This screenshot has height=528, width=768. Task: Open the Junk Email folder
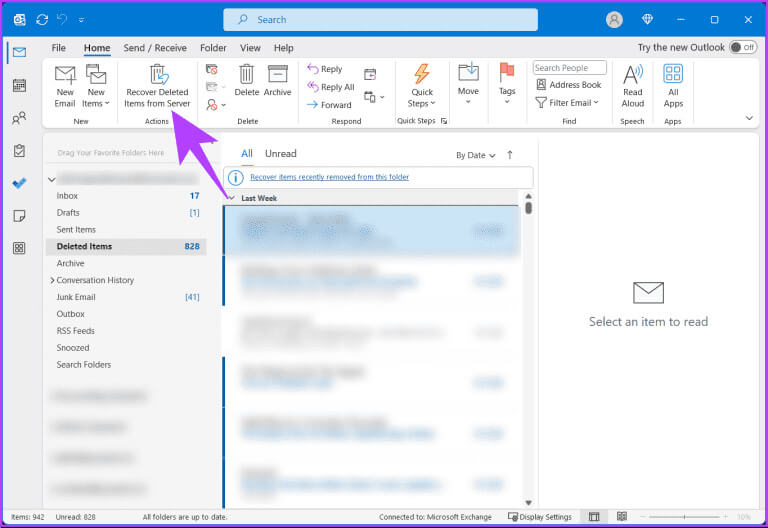point(126,297)
